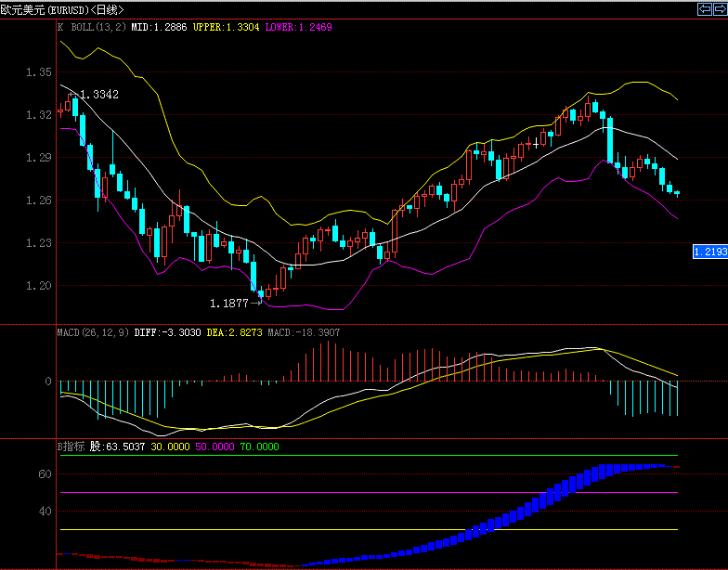Click the 1.20 price axis label
This screenshot has height=570, width=728.
(x=39, y=286)
